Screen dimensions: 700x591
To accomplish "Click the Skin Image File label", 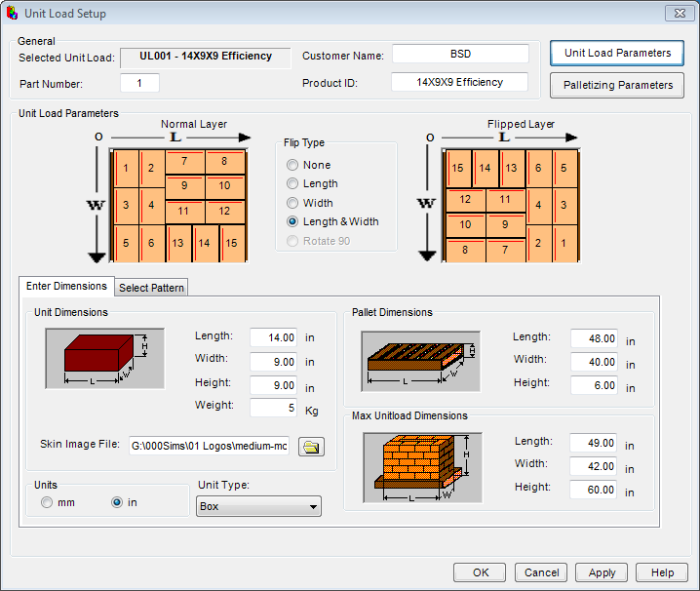I will point(80,444).
